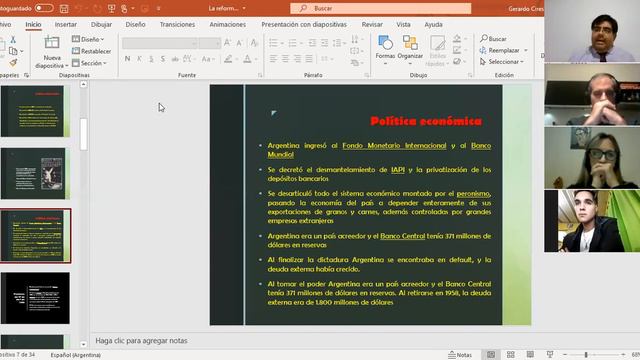
Task: Open the Fuente dialog launcher
Action: click(x=260, y=75)
